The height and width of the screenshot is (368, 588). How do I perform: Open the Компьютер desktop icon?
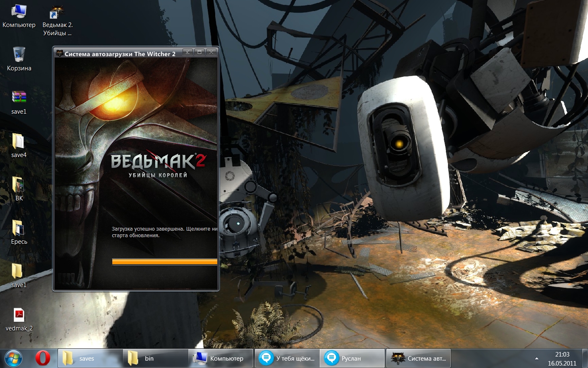pos(19,16)
